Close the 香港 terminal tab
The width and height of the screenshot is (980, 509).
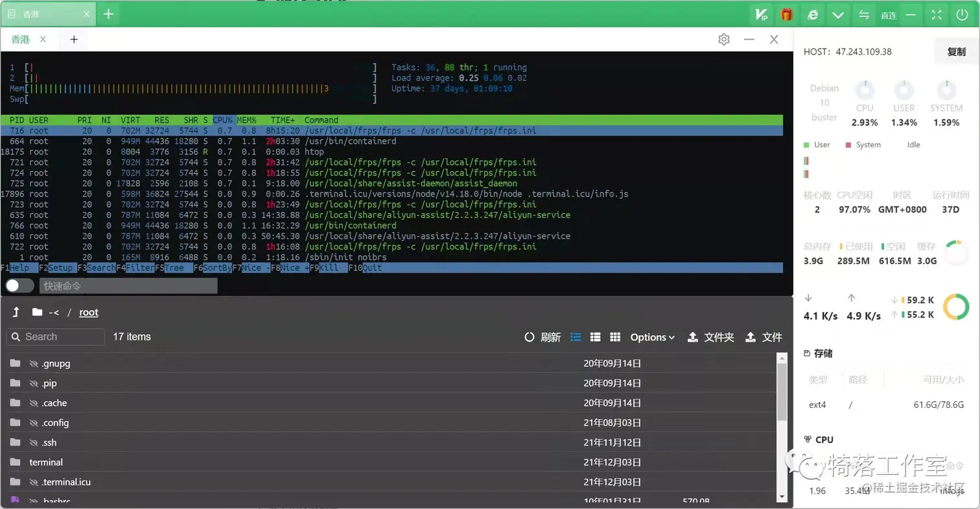[x=43, y=40]
